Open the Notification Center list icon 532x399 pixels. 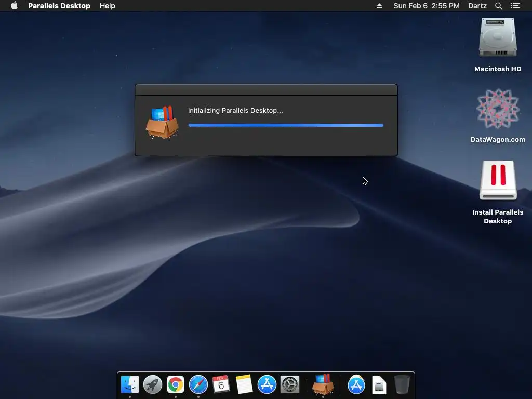click(x=515, y=6)
